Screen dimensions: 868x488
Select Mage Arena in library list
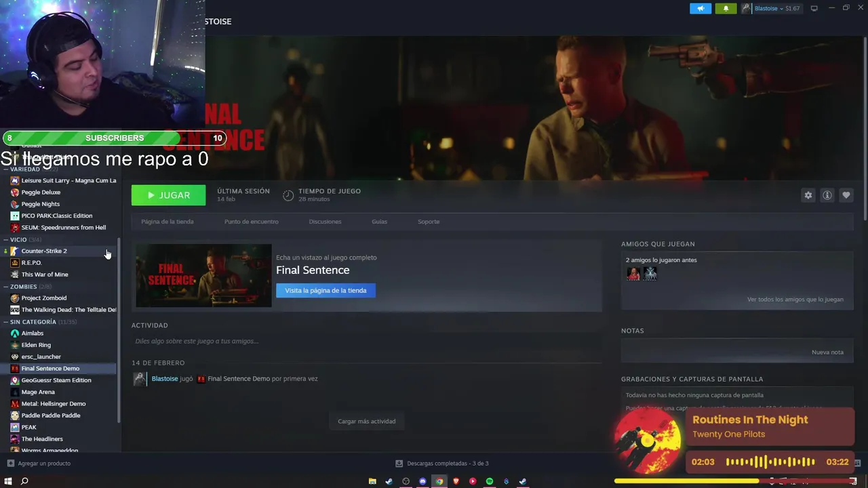[38, 392]
